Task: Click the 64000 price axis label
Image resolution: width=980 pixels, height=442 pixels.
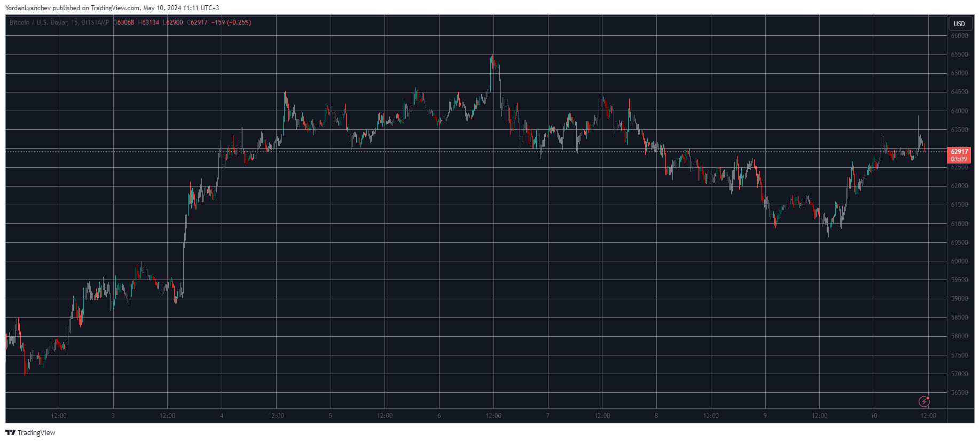Action: click(959, 111)
